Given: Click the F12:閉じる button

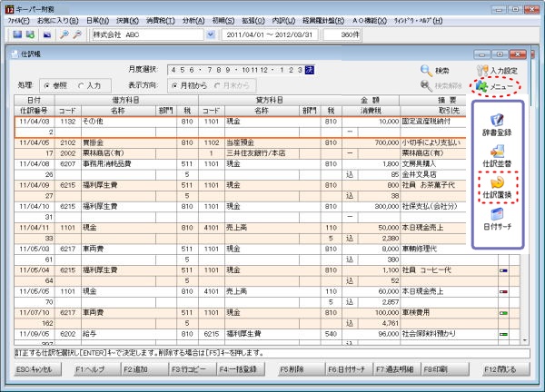Looking at the screenshot, I should tap(506, 369).
